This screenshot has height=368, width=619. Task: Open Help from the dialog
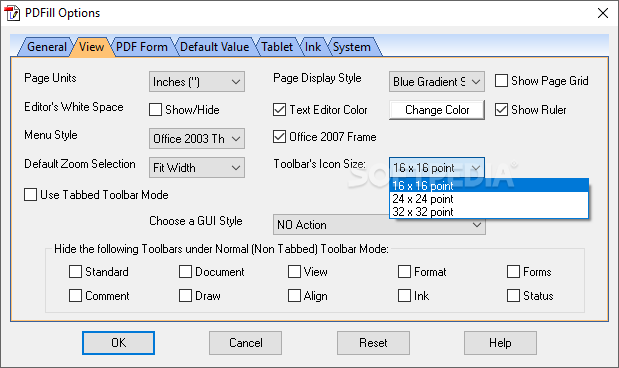point(500,343)
